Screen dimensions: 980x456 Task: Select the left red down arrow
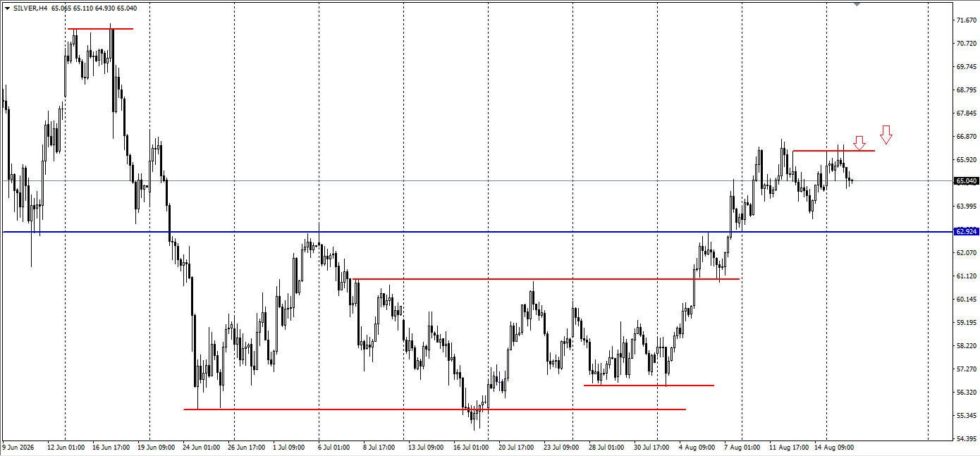point(859,143)
